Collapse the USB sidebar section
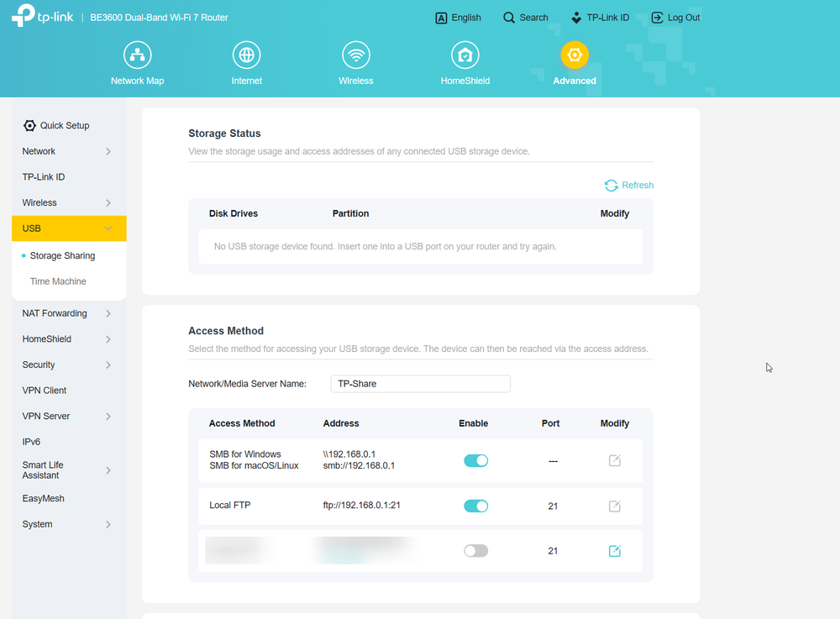Screen dimensions: 840x619 (x=69, y=228)
